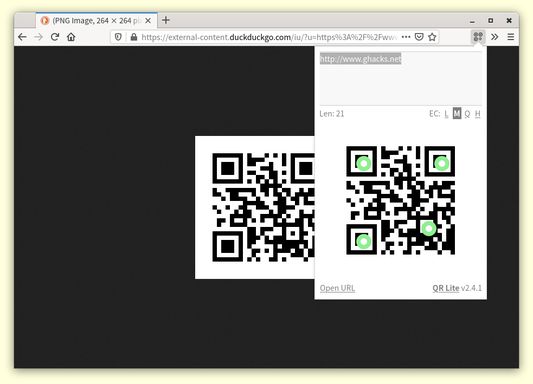
Task: Set error correction level to M
Action: (x=457, y=114)
